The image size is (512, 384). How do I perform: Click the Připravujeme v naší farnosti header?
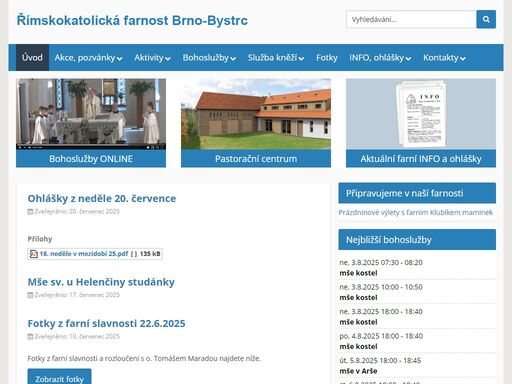(x=417, y=193)
